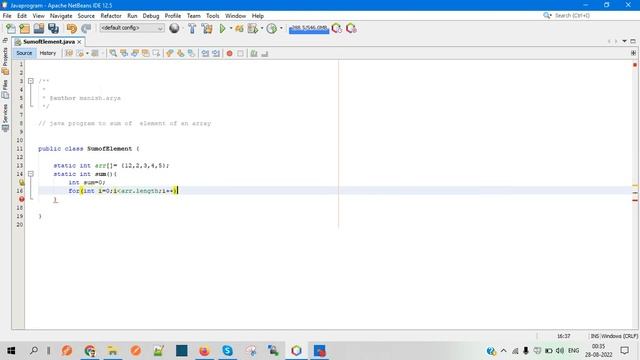This screenshot has width=640, height=360.
Task: Open the Windows Start menu
Action: tap(11, 351)
